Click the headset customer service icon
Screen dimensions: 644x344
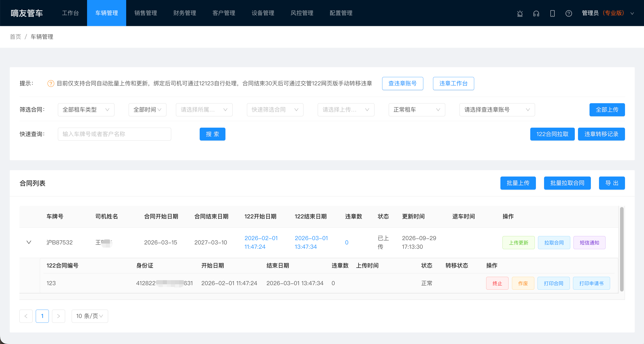coord(536,13)
